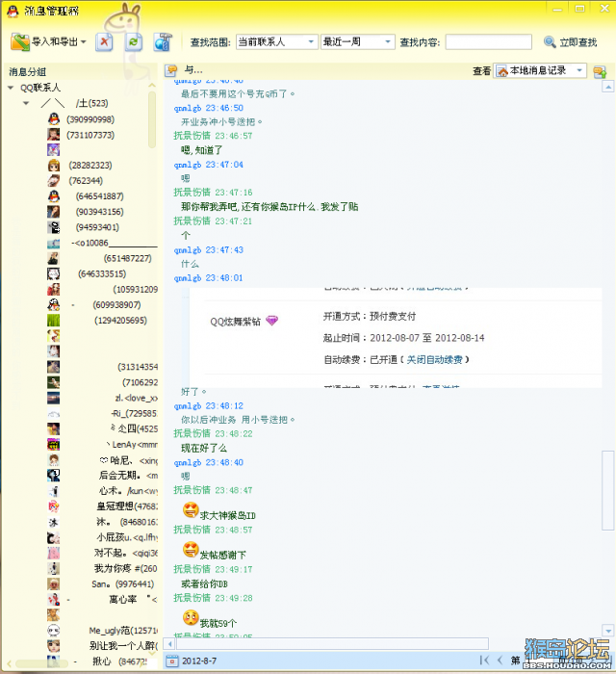Click the horizontal scroll-left arrow below chat
The width and height of the screenshot is (616, 674).
[x=169, y=644]
